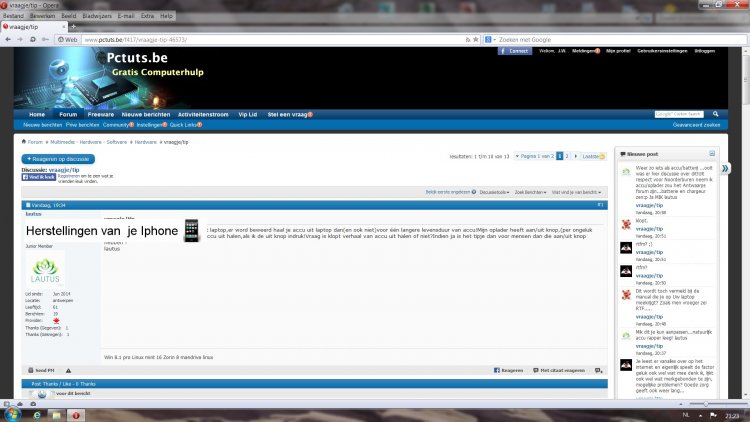Click Nieuwe berichten in the sub-navigation bar
This screenshot has height=422, width=750.
[x=43, y=125]
